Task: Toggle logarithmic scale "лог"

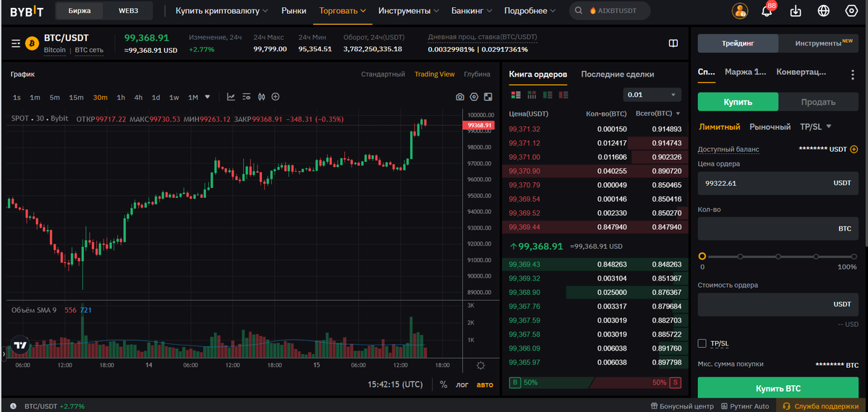Action: [x=462, y=385]
